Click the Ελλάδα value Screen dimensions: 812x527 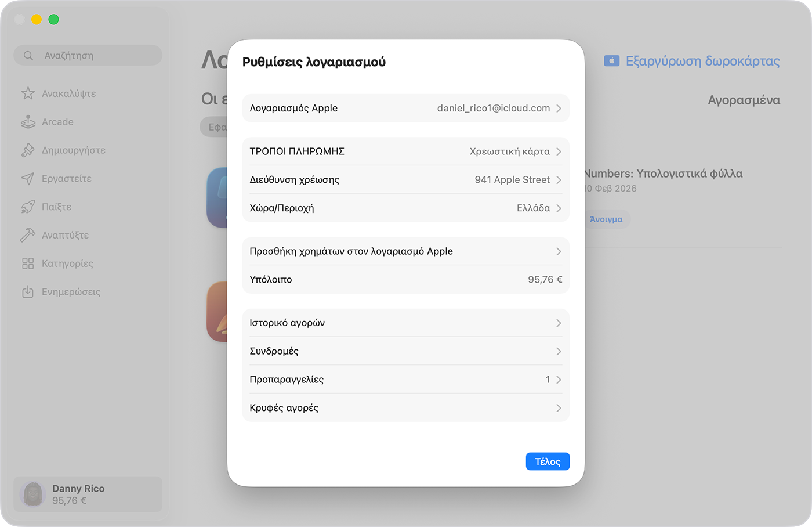(x=534, y=208)
